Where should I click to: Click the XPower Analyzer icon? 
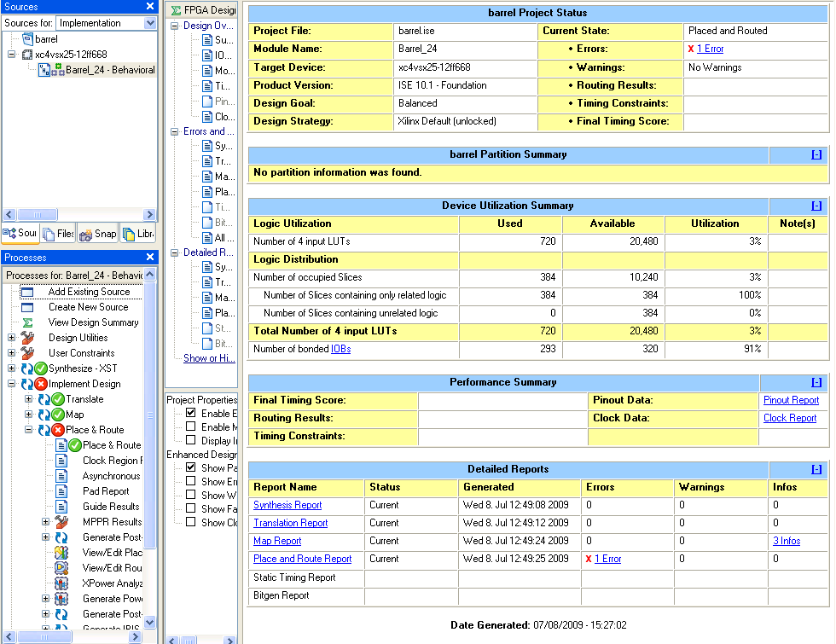(x=61, y=583)
